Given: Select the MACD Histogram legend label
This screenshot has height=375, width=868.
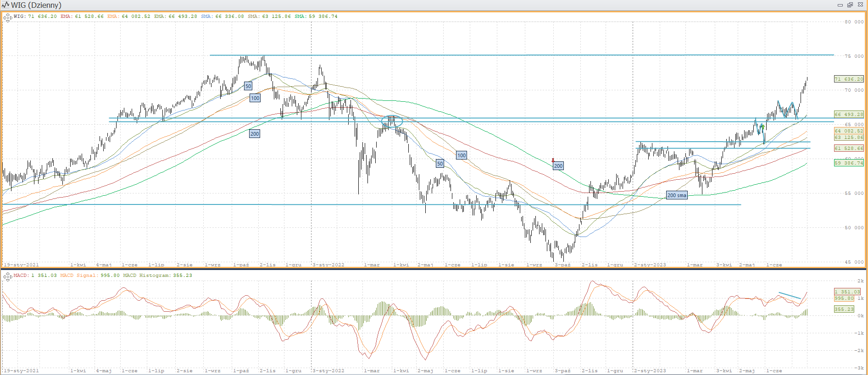Looking at the screenshot, I should [x=146, y=276].
